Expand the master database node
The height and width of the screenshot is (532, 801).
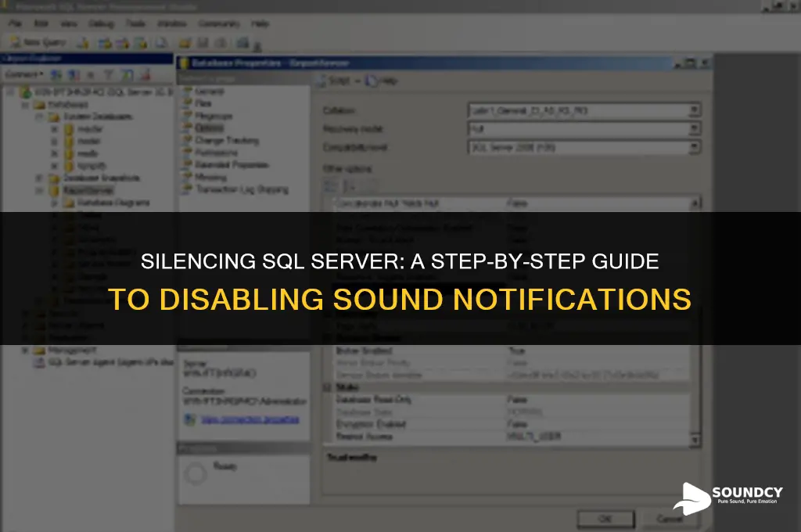point(54,129)
